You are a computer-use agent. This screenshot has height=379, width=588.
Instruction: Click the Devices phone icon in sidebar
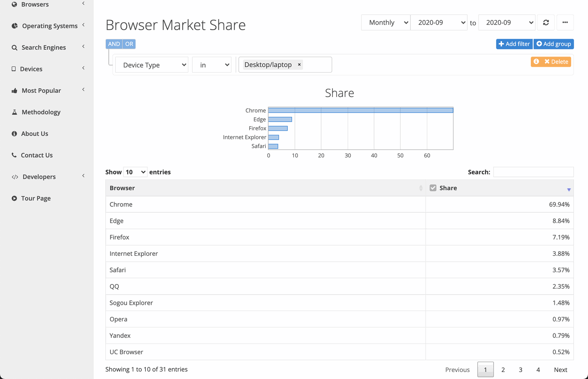(15, 69)
